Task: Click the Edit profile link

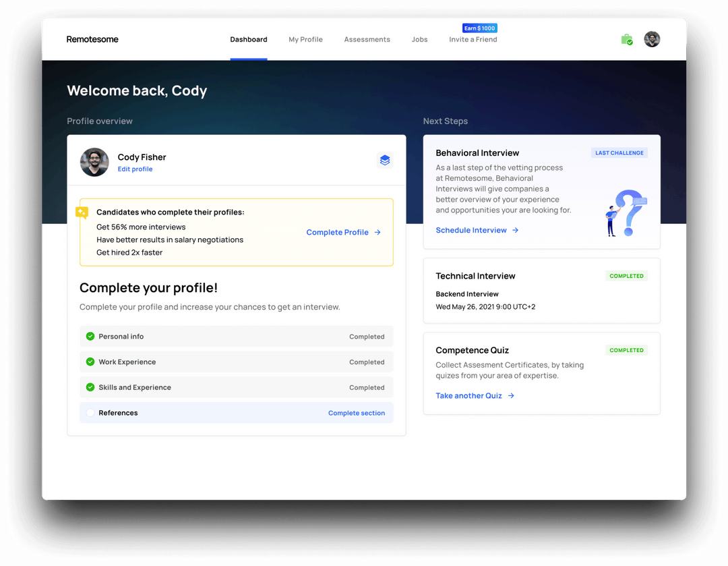Action: coord(135,169)
